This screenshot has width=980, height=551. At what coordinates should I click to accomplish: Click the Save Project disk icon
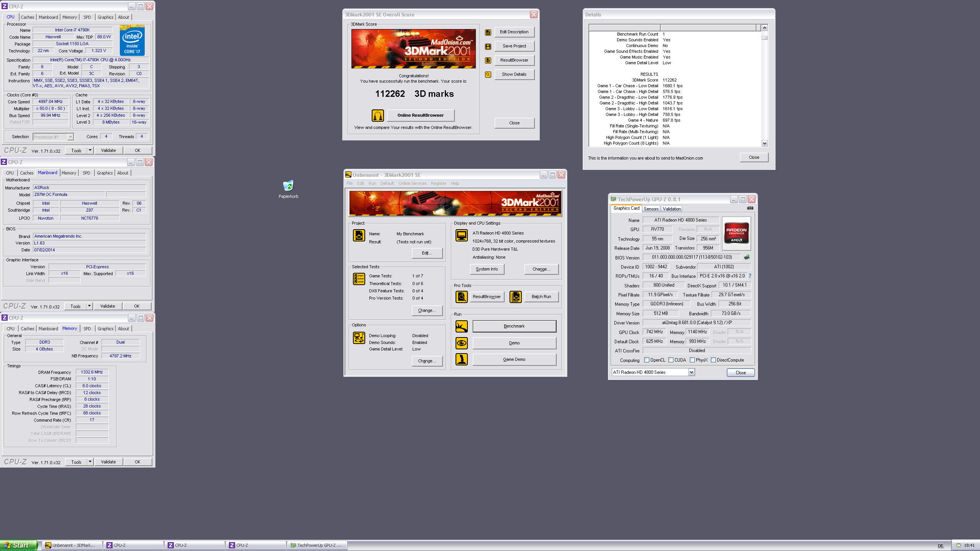point(488,46)
